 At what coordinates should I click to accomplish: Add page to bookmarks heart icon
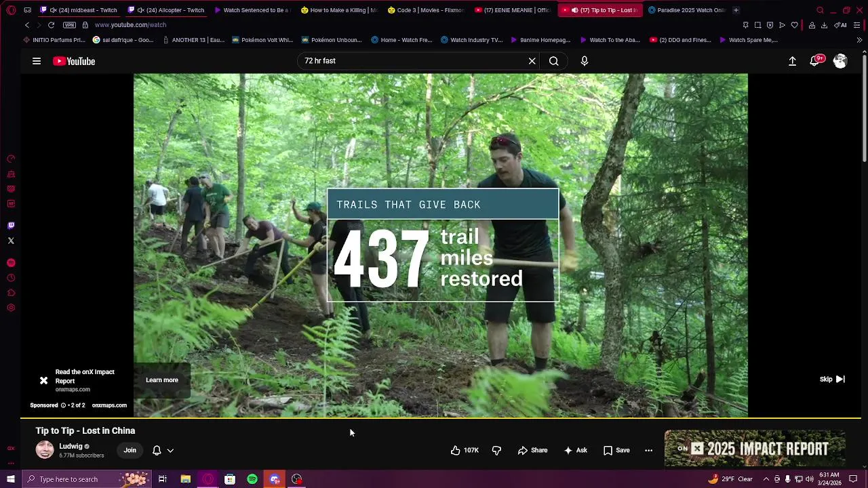(x=794, y=25)
